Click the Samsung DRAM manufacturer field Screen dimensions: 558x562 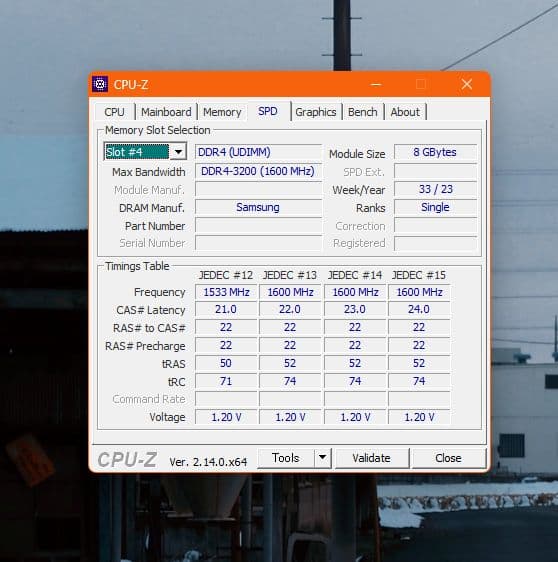click(x=258, y=207)
